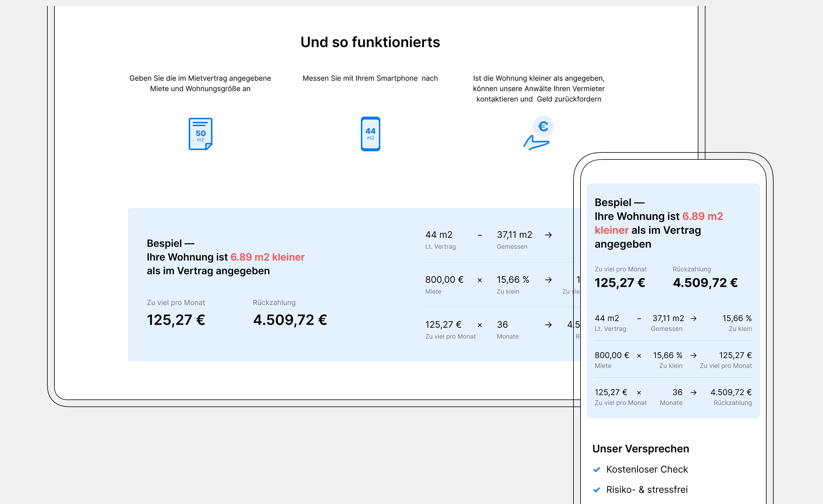
Task: Click the euro coin hand icon
Action: tap(538, 133)
